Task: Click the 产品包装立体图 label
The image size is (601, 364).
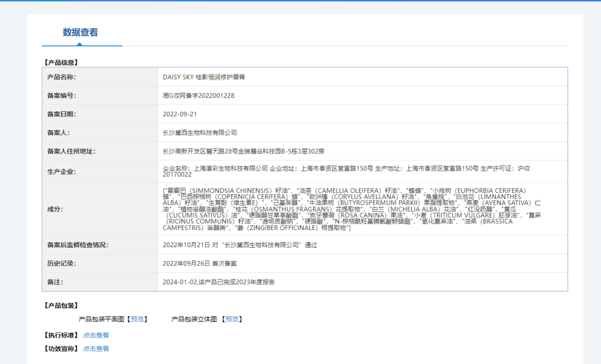Action: 194,319
